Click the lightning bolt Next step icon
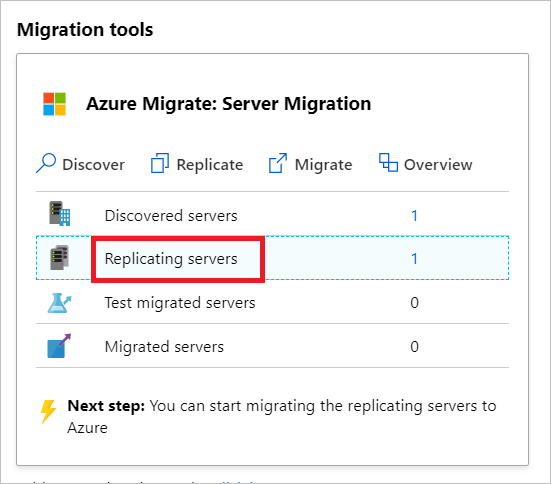The height and width of the screenshot is (484, 551). click(48, 412)
